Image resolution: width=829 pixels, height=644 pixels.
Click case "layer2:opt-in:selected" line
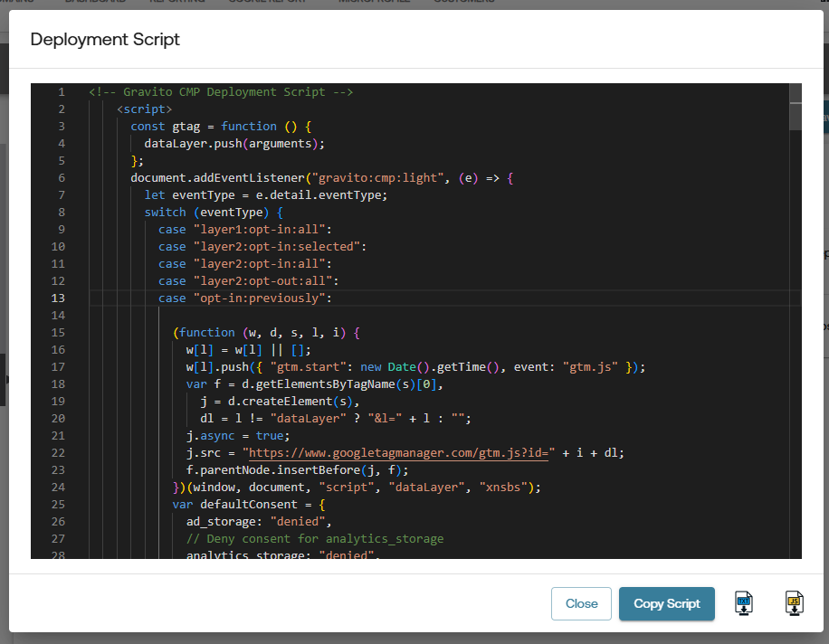[x=262, y=247]
